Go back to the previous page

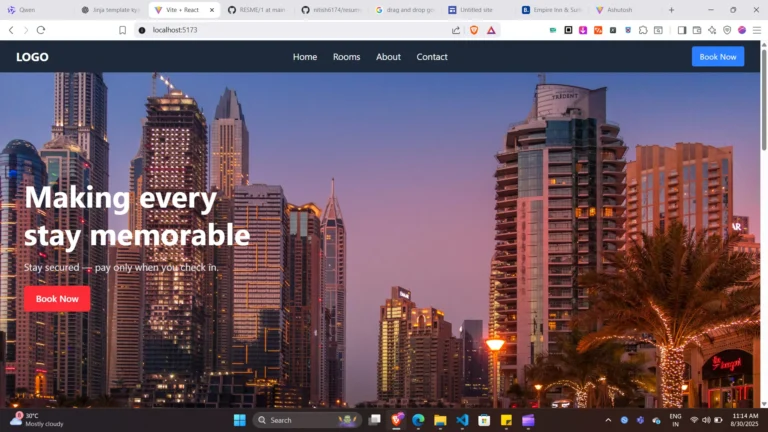pyautogui.click(x=11, y=30)
